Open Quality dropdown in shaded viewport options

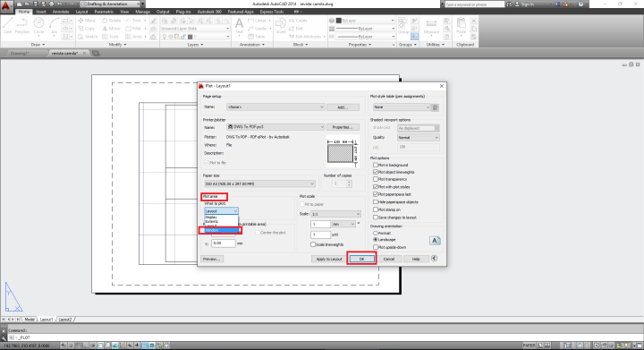(418, 138)
